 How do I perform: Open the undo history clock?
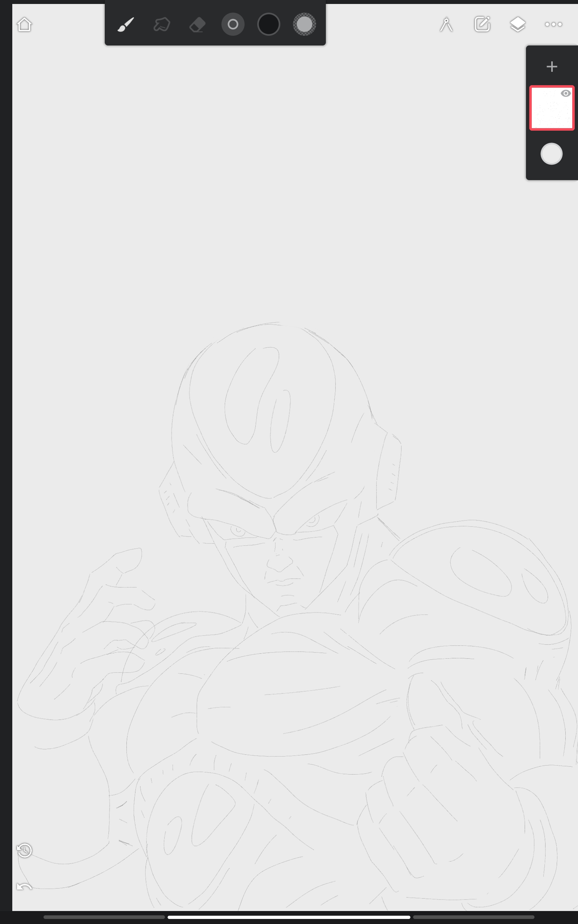tap(25, 850)
